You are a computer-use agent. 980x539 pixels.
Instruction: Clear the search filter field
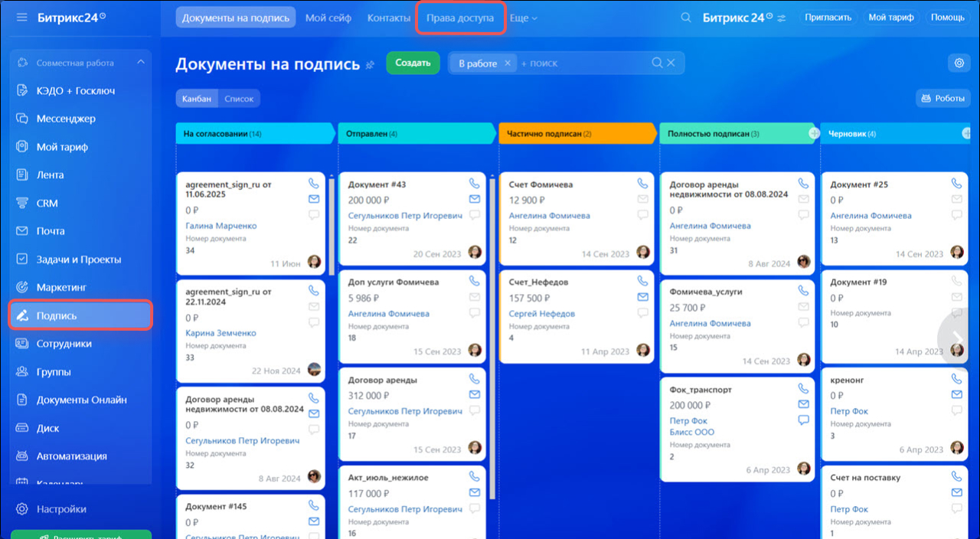click(671, 63)
